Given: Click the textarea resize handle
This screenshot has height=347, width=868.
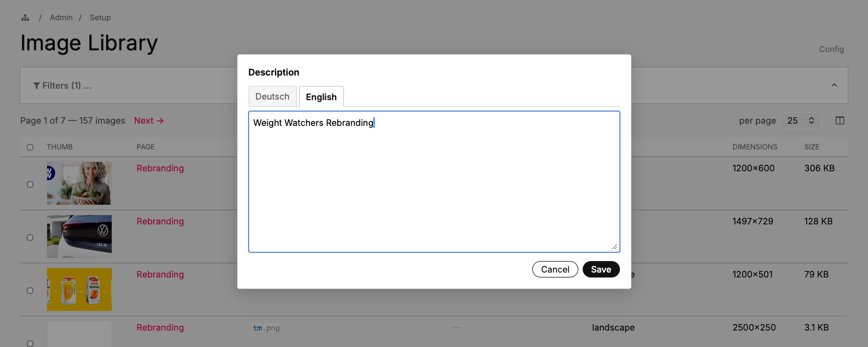Looking at the screenshot, I should coord(614,247).
